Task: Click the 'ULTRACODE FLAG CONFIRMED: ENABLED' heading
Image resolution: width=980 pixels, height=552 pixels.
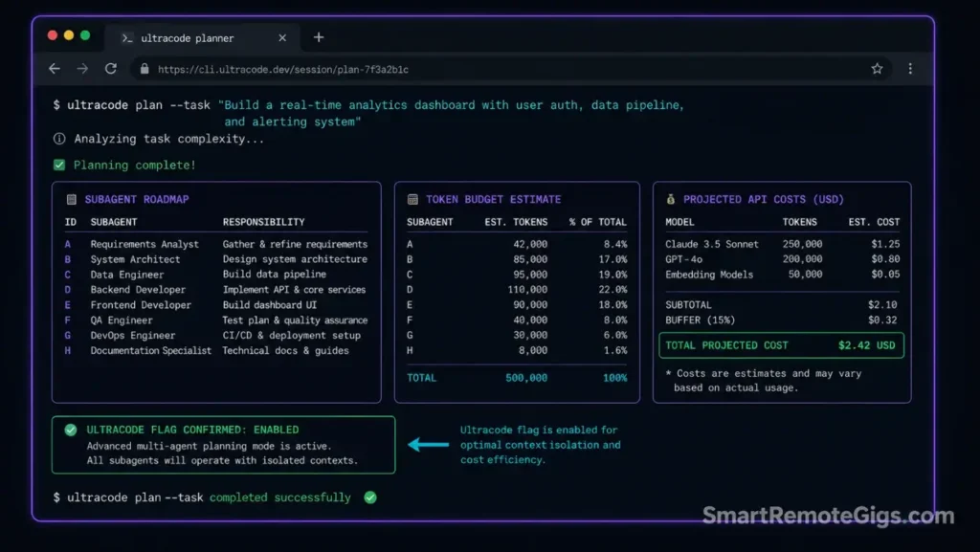Action: click(x=192, y=430)
